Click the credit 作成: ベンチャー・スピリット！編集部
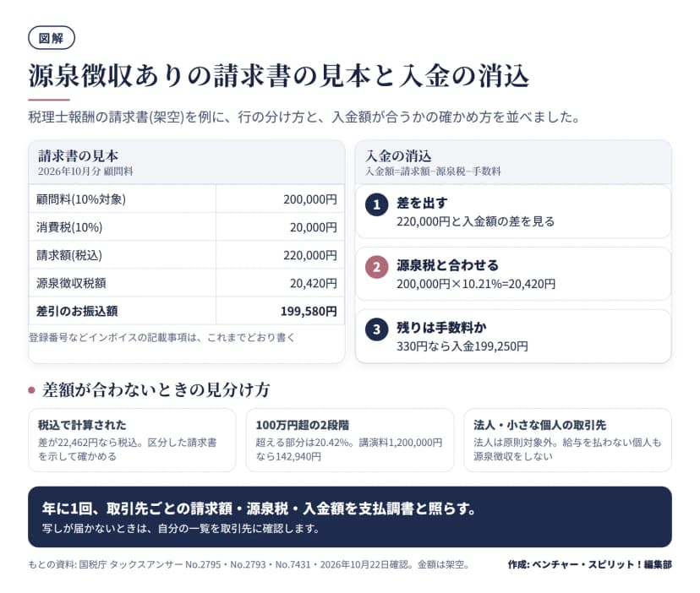Screen dimensions: 700x593 click(590, 564)
